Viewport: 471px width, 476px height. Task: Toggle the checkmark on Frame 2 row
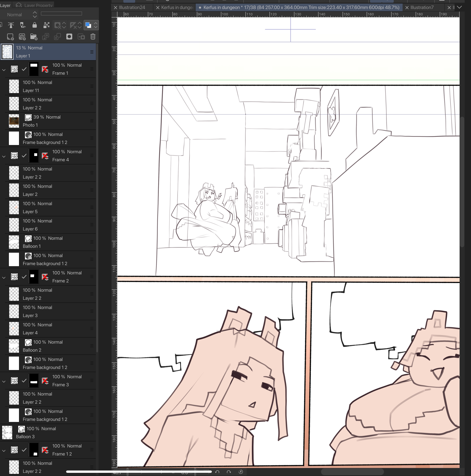coord(24,277)
